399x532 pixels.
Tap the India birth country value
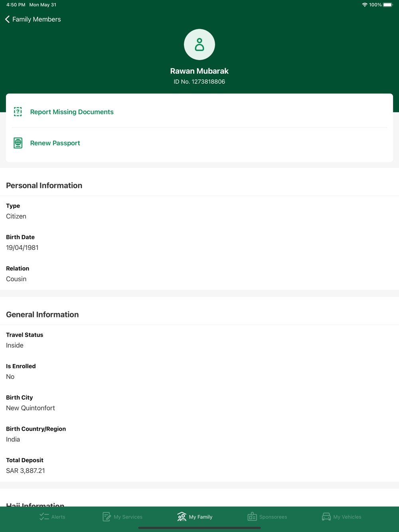point(13,439)
